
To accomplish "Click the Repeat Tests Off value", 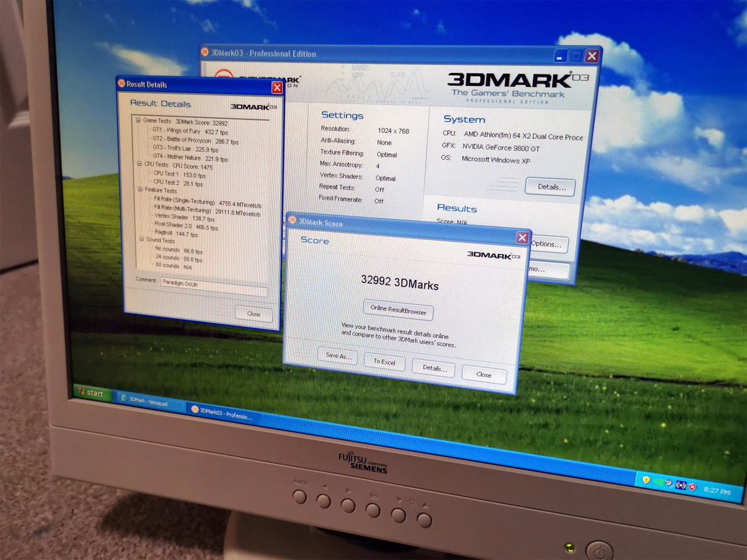I will [379, 190].
